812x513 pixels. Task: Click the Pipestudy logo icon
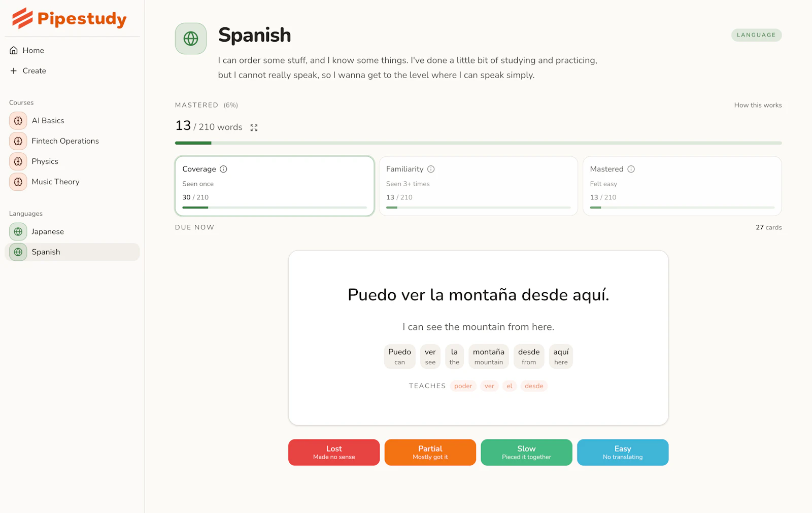[22, 18]
